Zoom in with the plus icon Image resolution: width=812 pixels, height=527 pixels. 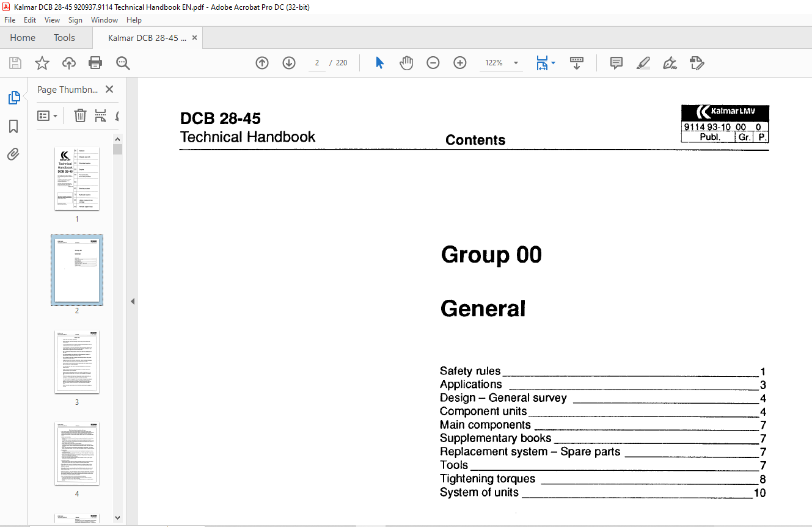tap(460, 63)
